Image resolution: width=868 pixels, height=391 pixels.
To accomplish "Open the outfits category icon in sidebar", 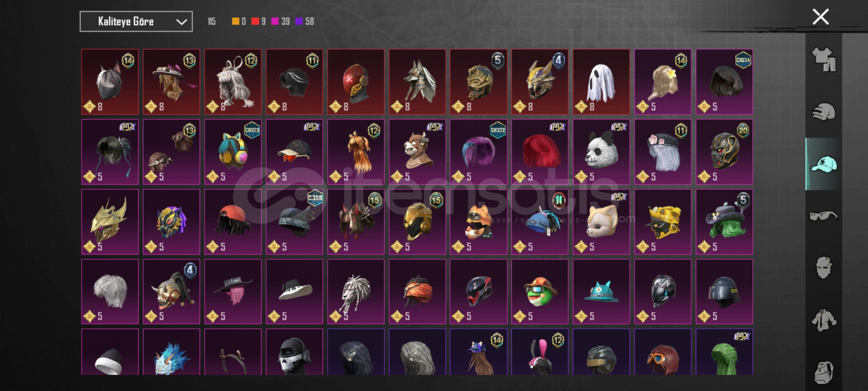I will tap(824, 59).
